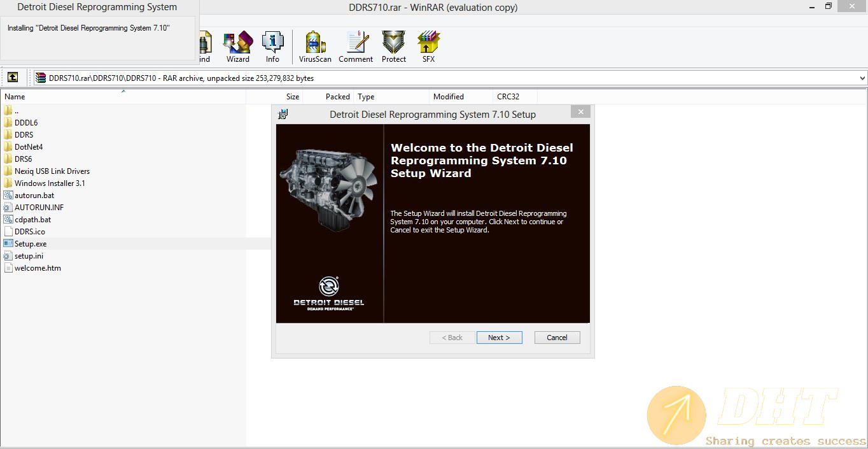
Task: Click Next in the Setup Wizard
Action: (499, 338)
